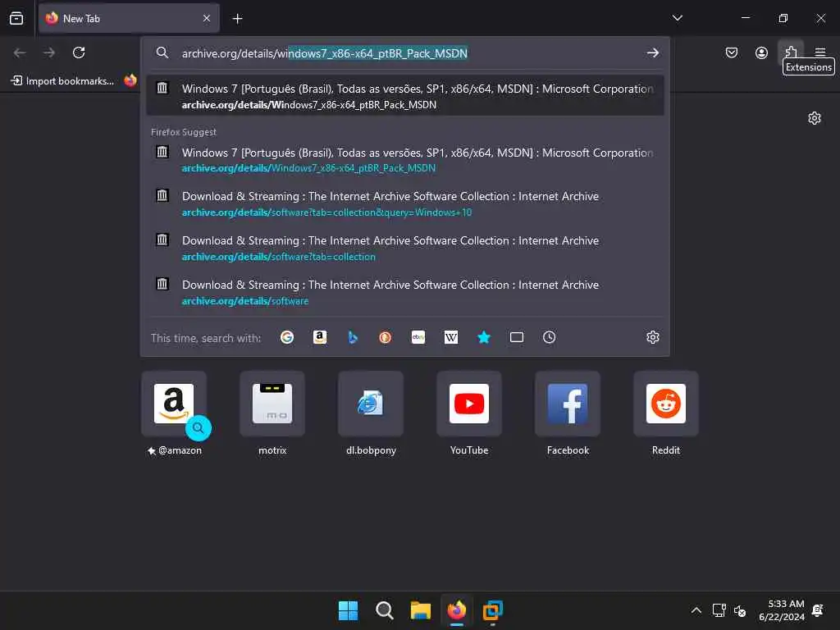Click the Go arrow in address bar

click(652, 52)
